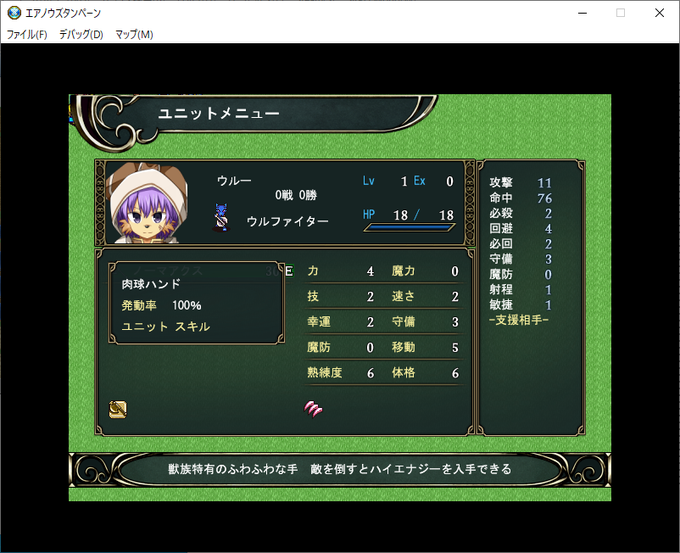680x553 pixels.
Task: Open the マップ(M) menu
Action: (x=134, y=34)
